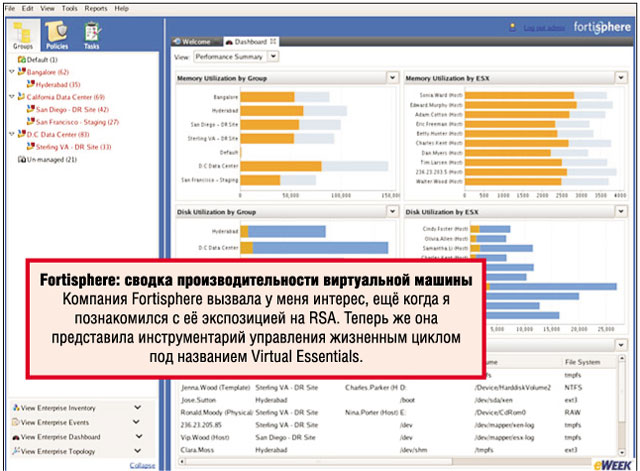Click the Hyderabad disk utilization bar
The width and height of the screenshot is (640, 471).
(x=283, y=231)
